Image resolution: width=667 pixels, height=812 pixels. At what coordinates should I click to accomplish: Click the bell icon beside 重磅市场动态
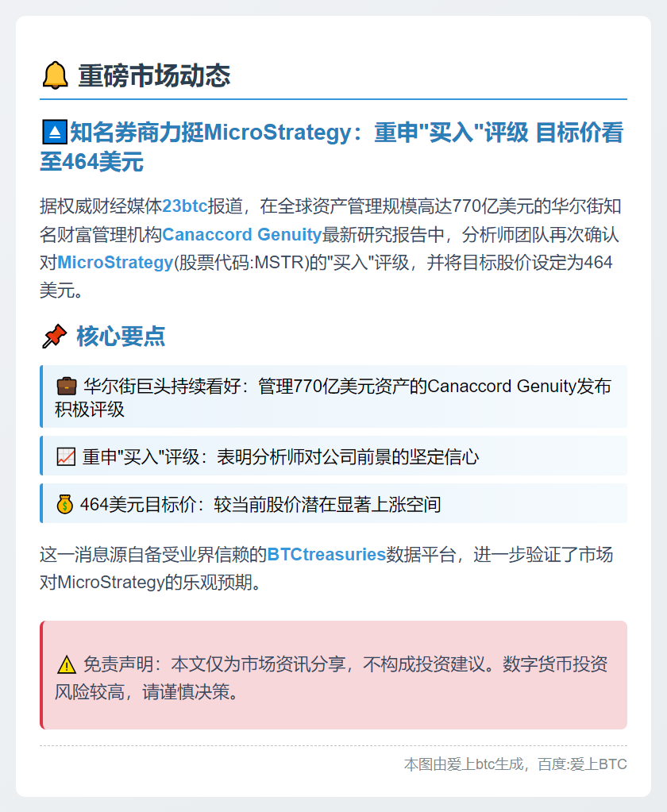55,76
